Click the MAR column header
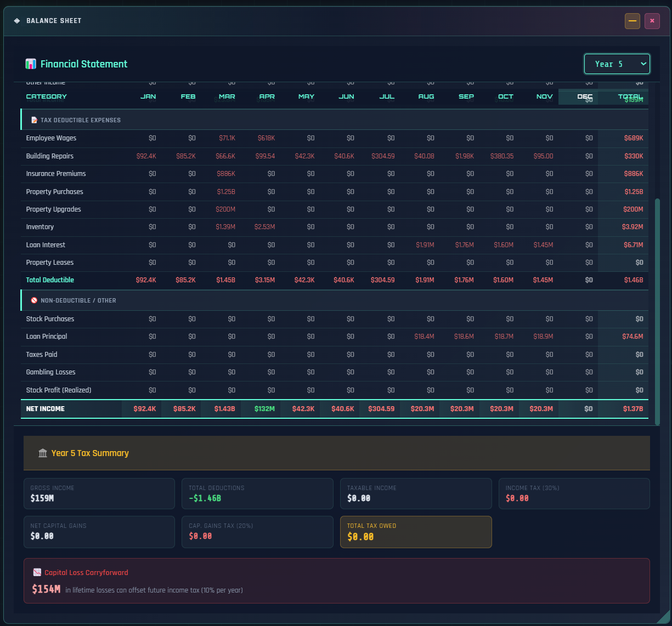672x626 pixels. click(x=227, y=96)
